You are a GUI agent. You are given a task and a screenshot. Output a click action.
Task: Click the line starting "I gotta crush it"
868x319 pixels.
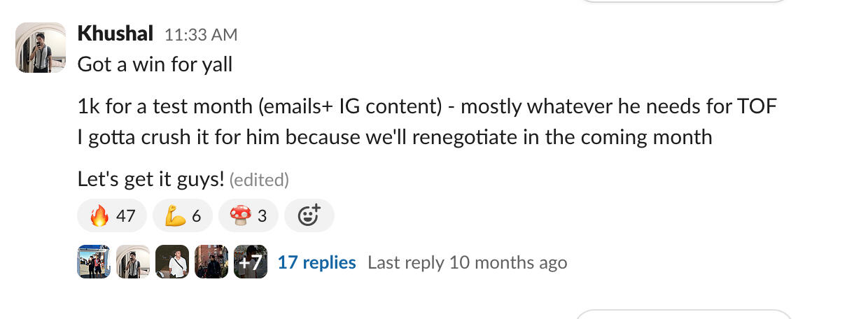(x=394, y=136)
